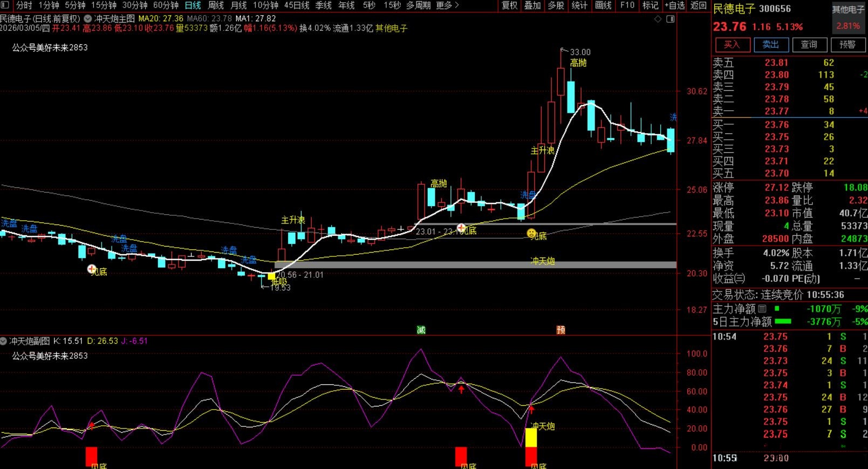This screenshot has width=868, height=469.
Task: Toggle the side panel icon beside the diamond
Action: pos(671,19)
